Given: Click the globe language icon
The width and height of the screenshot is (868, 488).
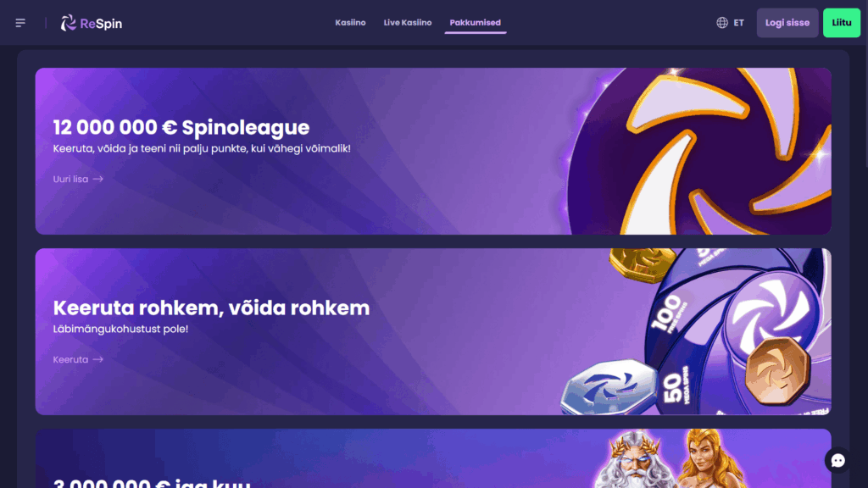Looking at the screenshot, I should pos(722,23).
